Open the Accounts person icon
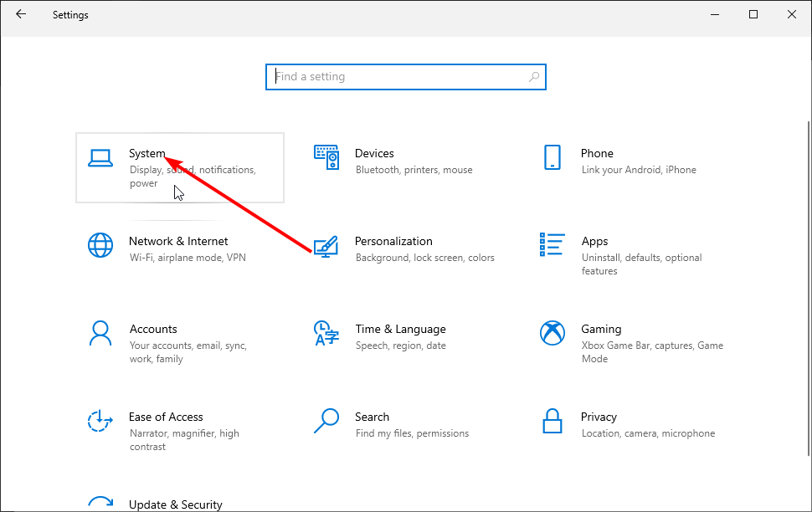Screen dimensions: 812x512 coord(100,333)
